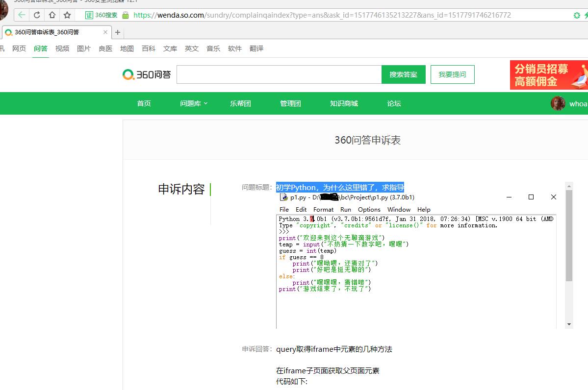The height and width of the screenshot is (390, 588).
Task: Select the 图片 search category
Action: 84,49
